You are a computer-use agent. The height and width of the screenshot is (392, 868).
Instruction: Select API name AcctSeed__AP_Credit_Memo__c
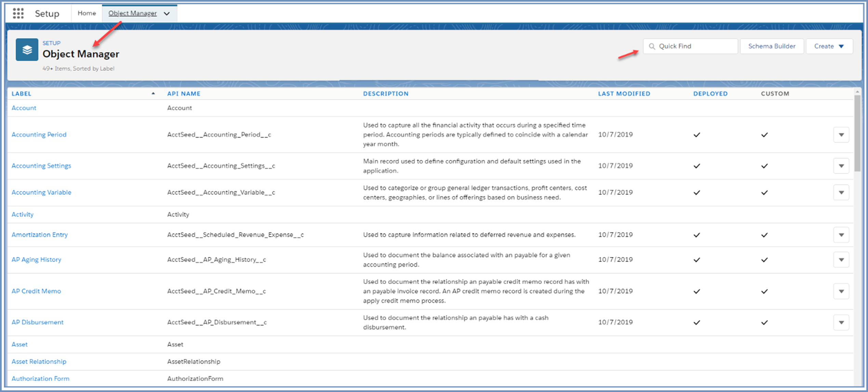[216, 291]
